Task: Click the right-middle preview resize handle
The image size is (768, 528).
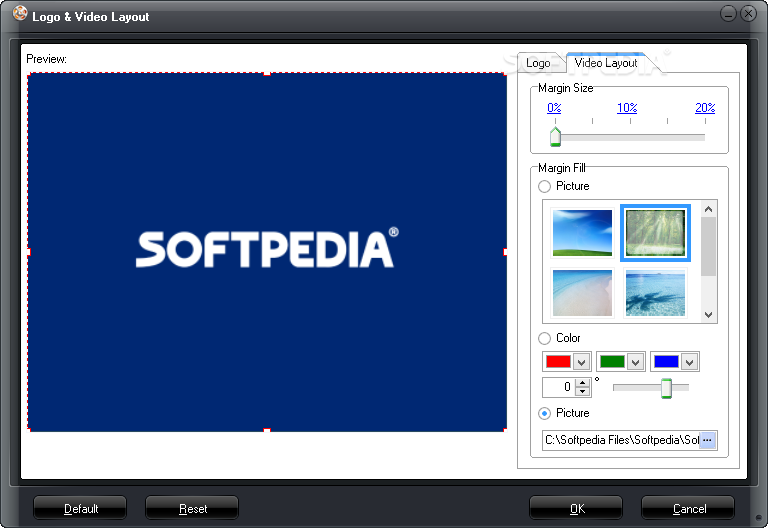Action: coord(505,252)
